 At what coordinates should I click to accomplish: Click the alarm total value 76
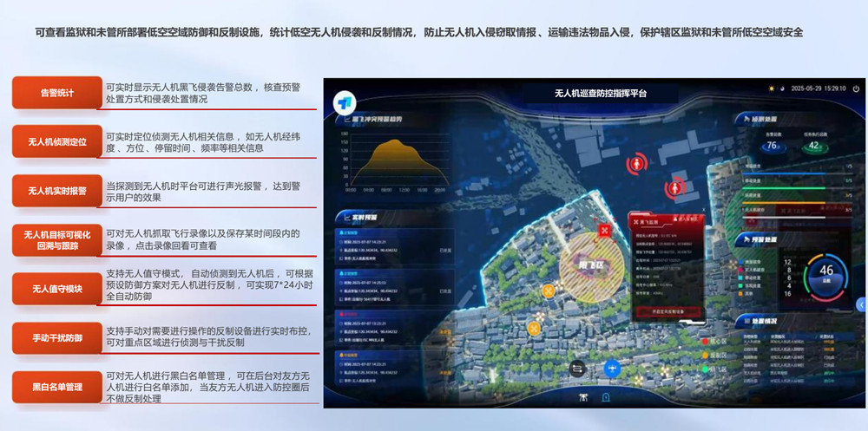click(x=772, y=146)
